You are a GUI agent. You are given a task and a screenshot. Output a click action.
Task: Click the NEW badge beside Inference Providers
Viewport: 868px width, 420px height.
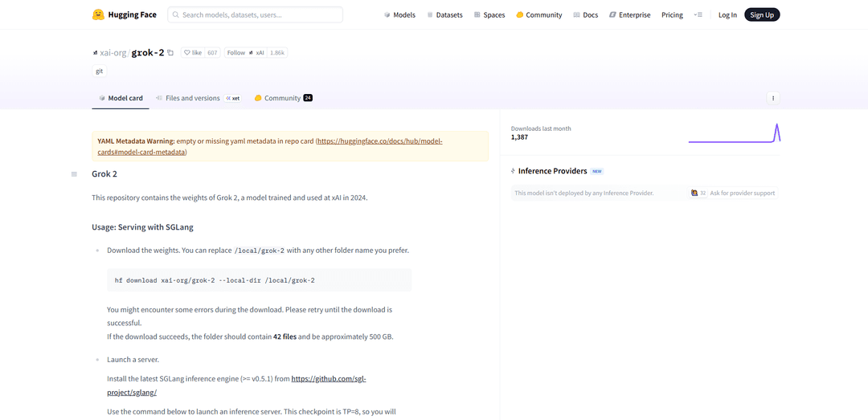(x=596, y=172)
